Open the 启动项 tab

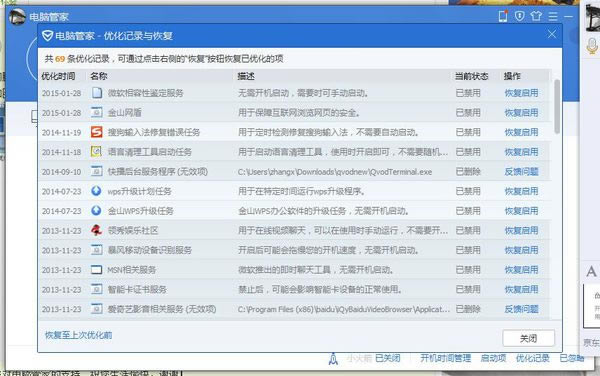(493, 358)
